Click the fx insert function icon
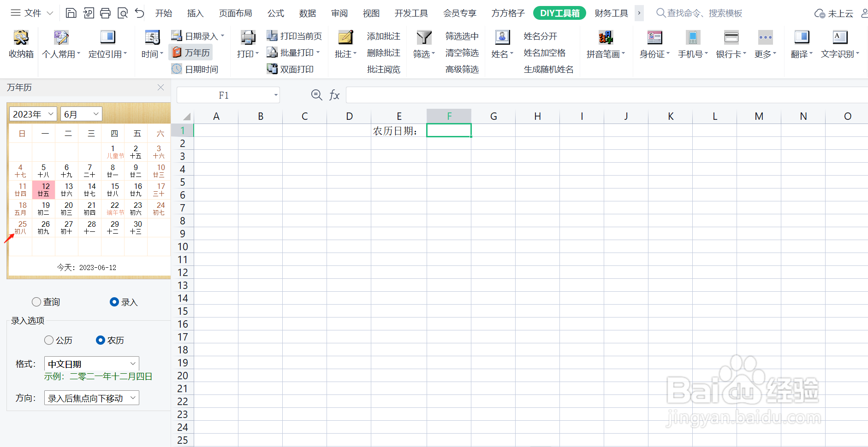 334,95
